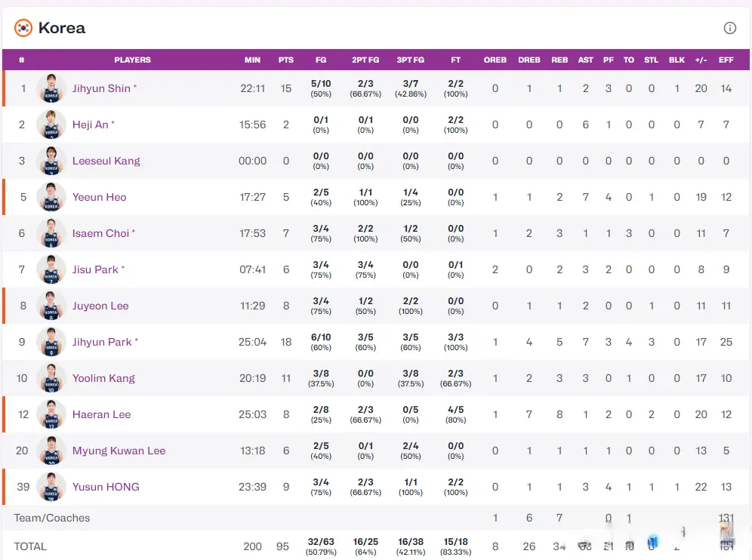Click the TOTAL row label
752x560 pixels.
click(x=30, y=546)
